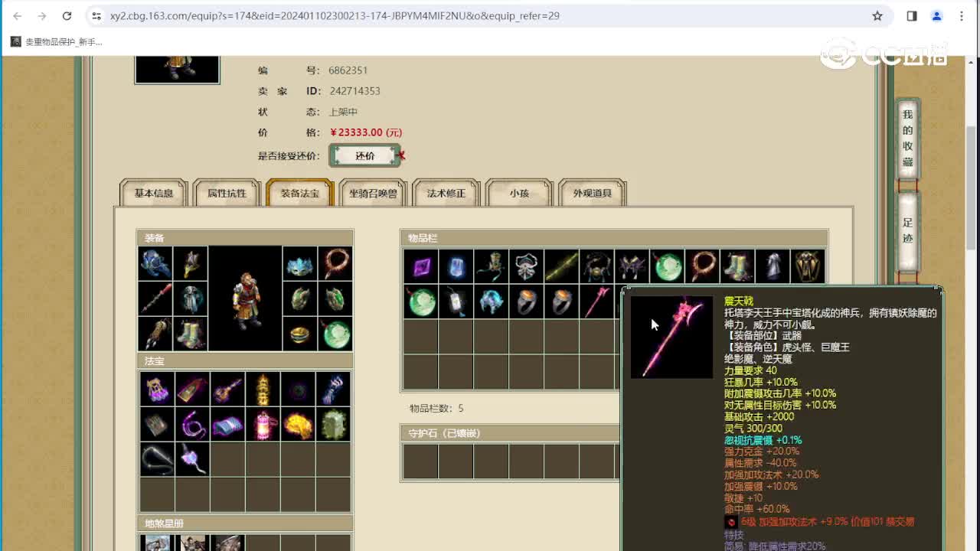Open the 属性抗性 tab
The image size is (980, 551).
click(x=227, y=193)
